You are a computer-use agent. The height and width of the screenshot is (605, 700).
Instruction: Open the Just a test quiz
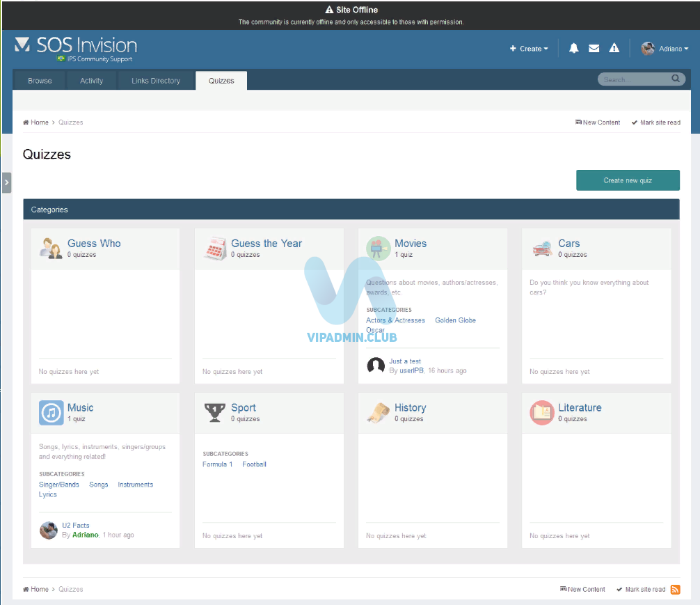pos(405,361)
